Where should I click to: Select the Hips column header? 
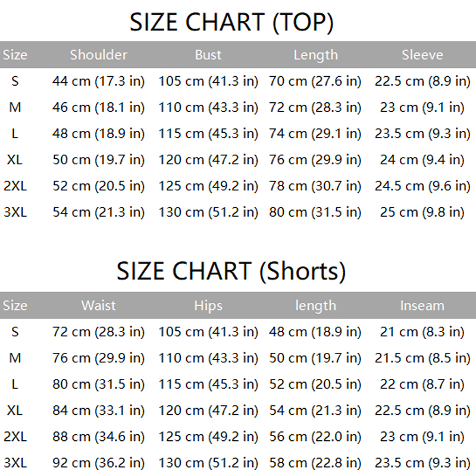[x=208, y=306]
